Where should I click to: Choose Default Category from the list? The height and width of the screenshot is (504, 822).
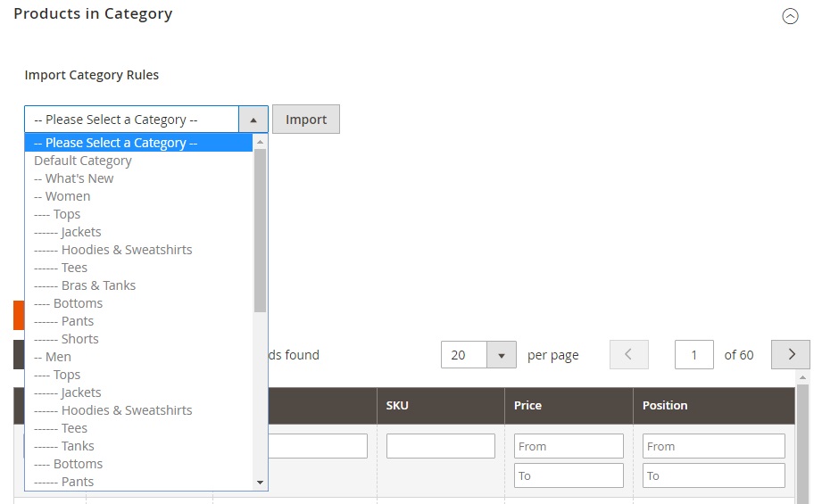pos(138,161)
